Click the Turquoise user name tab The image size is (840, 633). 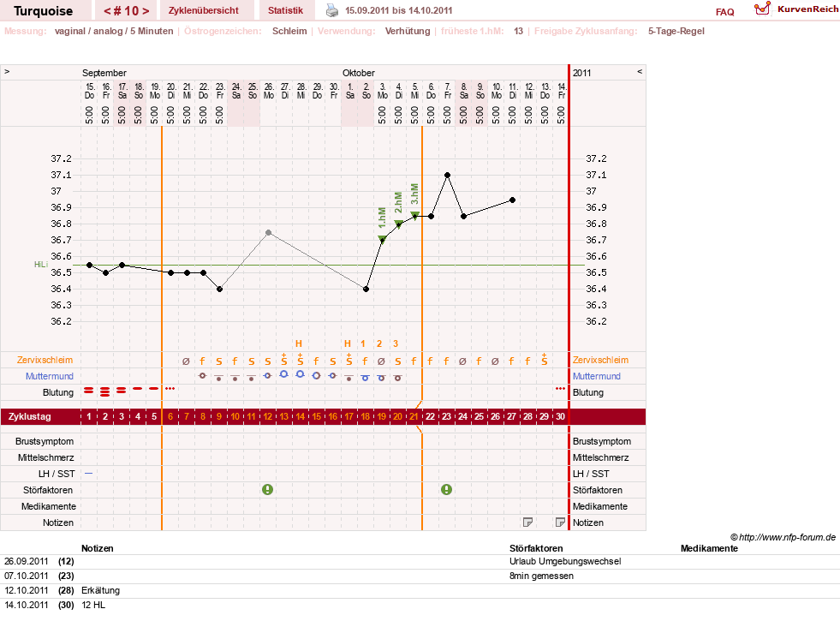pyautogui.click(x=44, y=11)
